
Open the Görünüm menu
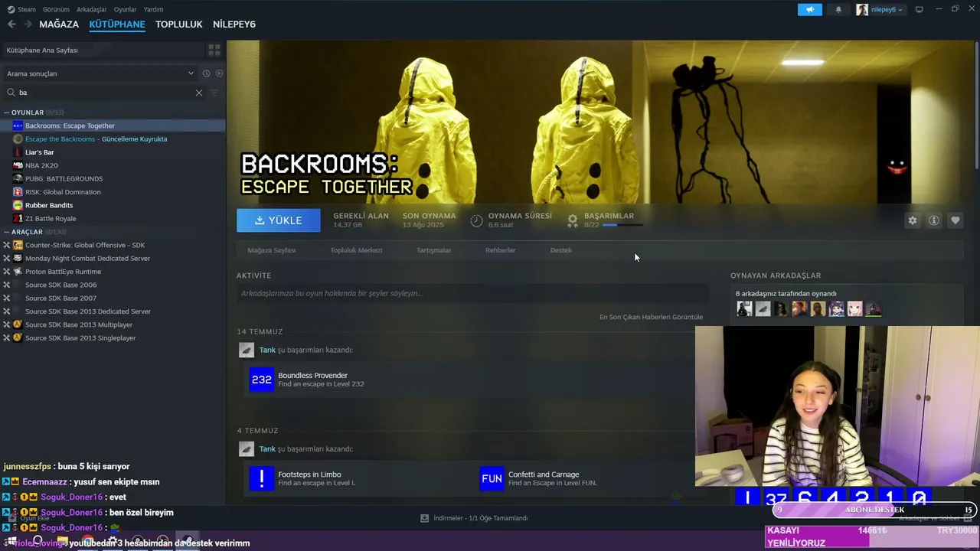[x=56, y=9]
